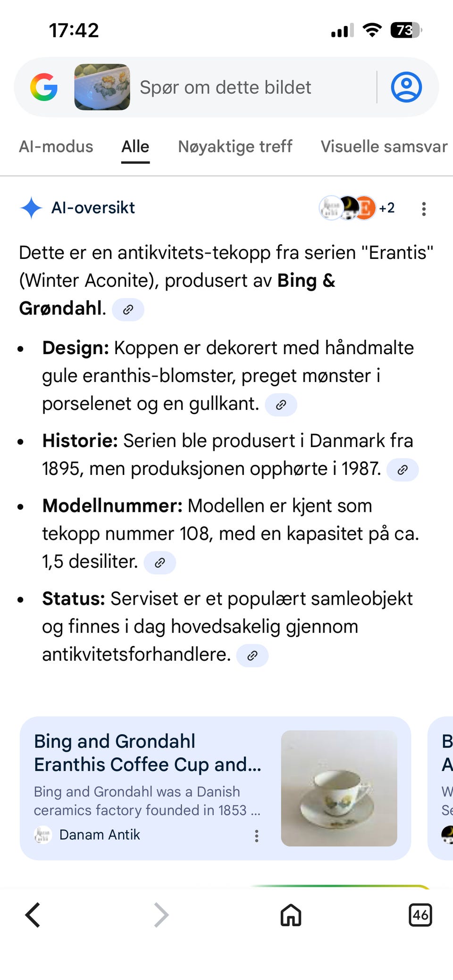Open the 46 tabs switcher
The width and height of the screenshot is (453, 980).
pos(420,915)
